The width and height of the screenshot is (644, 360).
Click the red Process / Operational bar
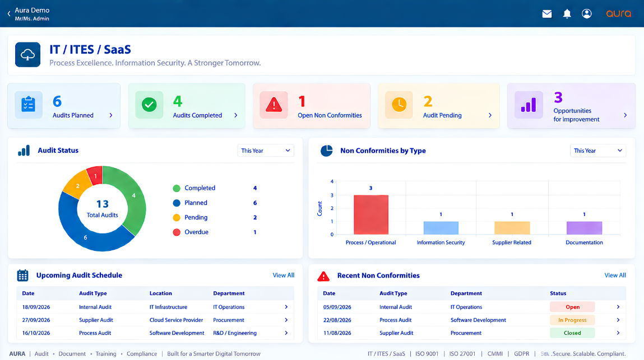[x=371, y=214]
